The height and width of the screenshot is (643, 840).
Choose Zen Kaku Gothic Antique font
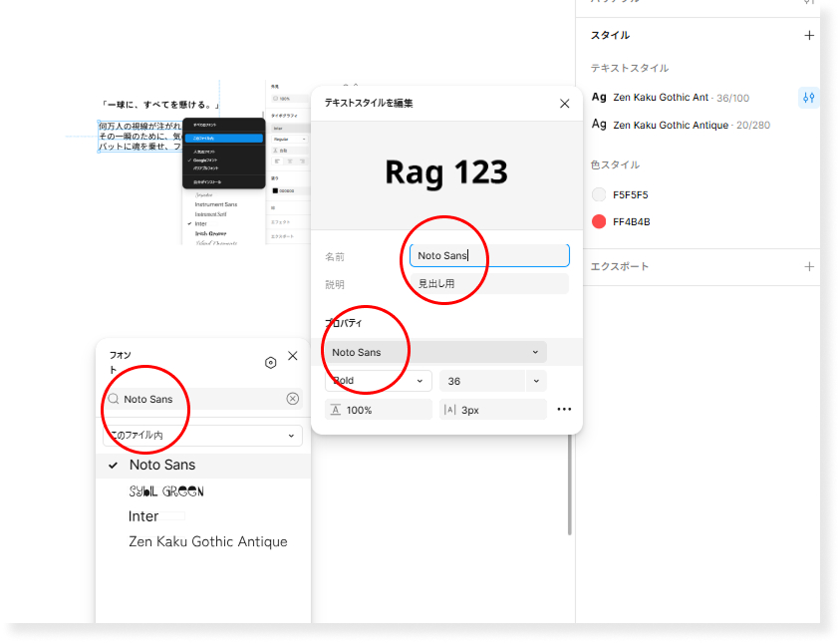pos(207,541)
